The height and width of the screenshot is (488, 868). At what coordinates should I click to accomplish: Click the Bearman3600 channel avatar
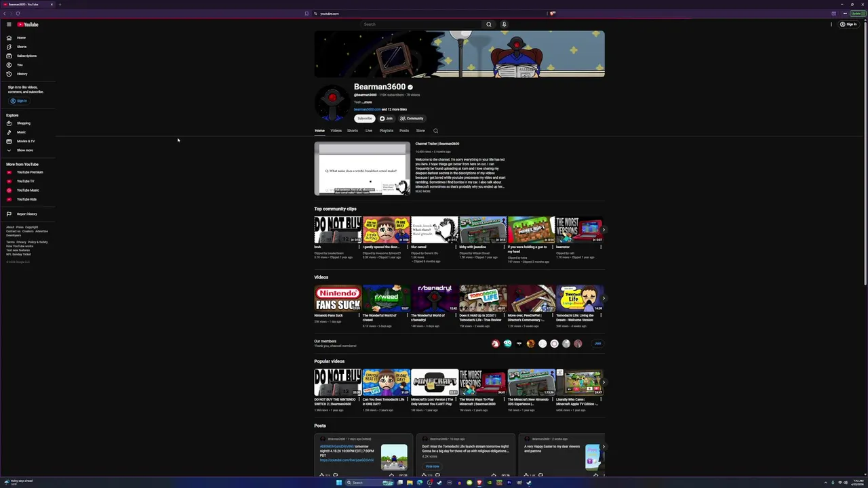click(332, 102)
